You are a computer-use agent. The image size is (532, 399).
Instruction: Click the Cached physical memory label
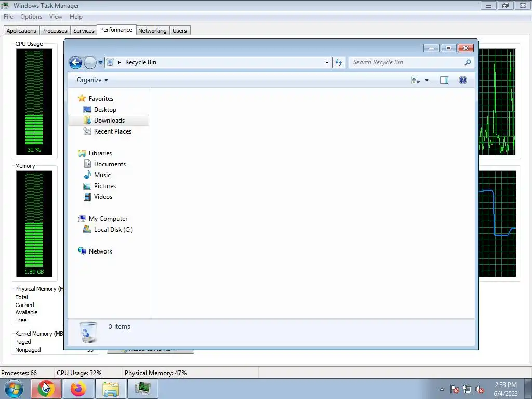tap(24, 305)
